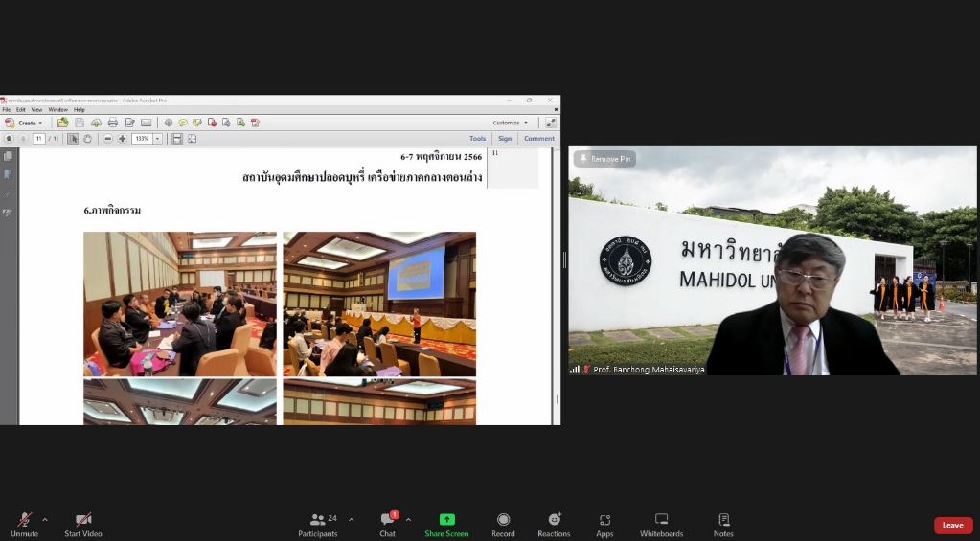Click Prof. Banchong Mahaisavariya's video tile
The height and width of the screenshot is (541, 980).
tap(772, 260)
